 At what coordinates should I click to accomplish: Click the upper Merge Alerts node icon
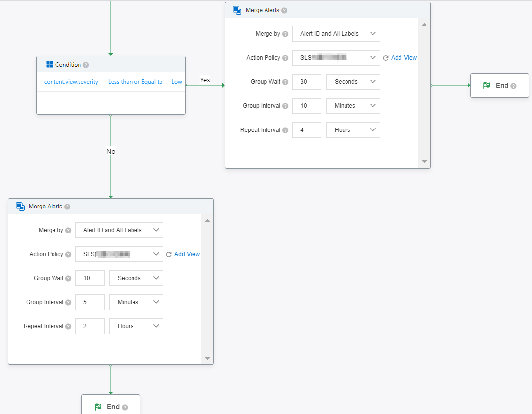coord(237,10)
